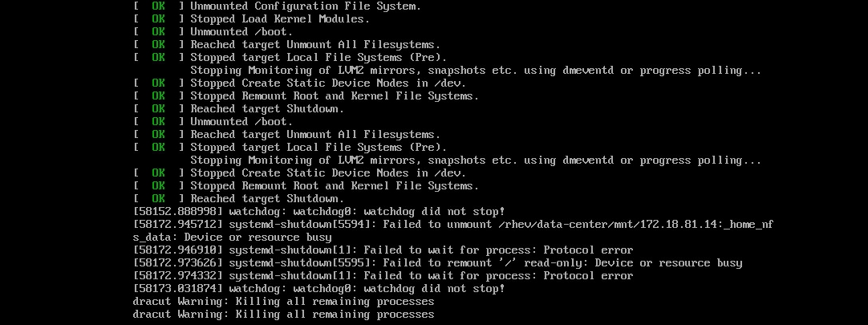This screenshot has width=868, height=325.
Task: Click the first "Stopping Monitoring of LVM2 mirrors" line
Action: [x=476, y=71]
